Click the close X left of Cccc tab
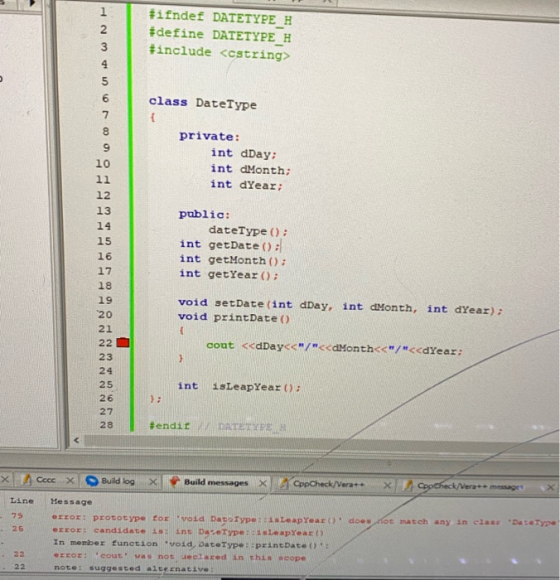The height and width of the screenshot is (580, 560). click(x=5, y=479)
